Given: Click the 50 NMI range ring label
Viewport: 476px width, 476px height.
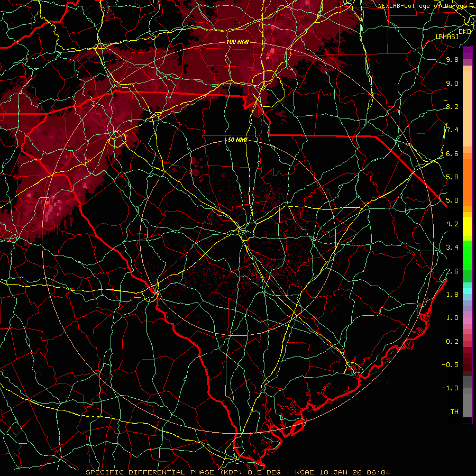Looking at the screenshot, I should (x=237, y=140).
